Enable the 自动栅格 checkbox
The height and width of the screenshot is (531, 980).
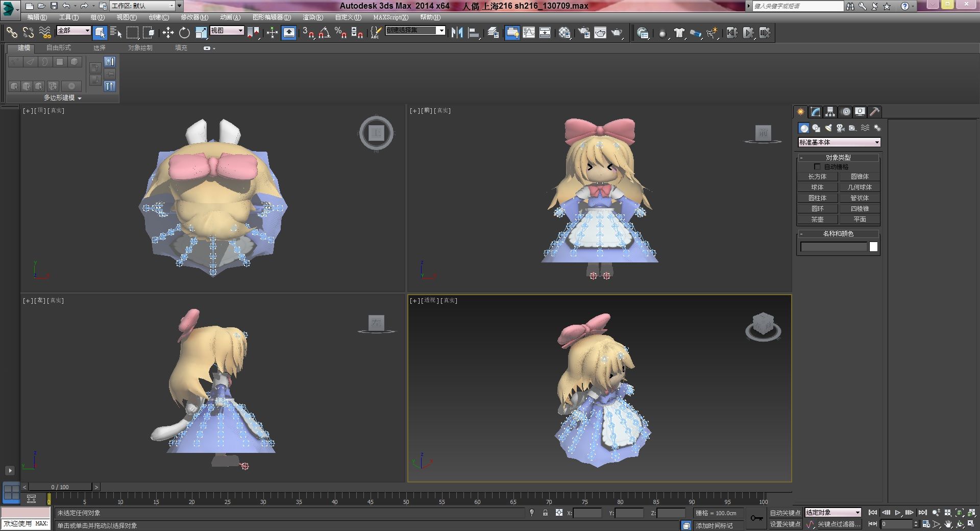pos(817,167)
